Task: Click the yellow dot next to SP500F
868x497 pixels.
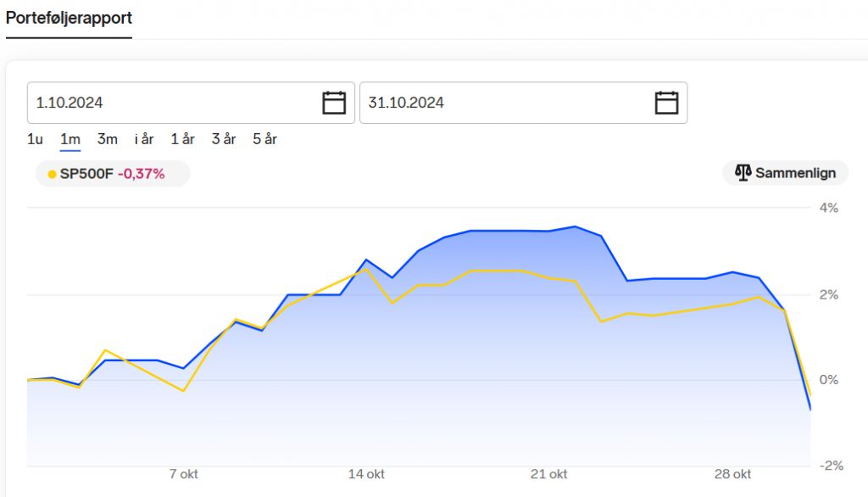Action: [52, 175]
